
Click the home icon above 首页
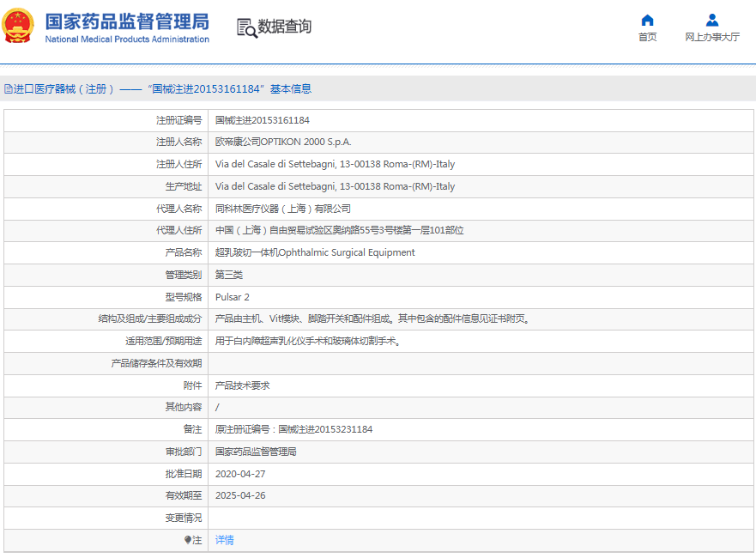tap(647, 20)
